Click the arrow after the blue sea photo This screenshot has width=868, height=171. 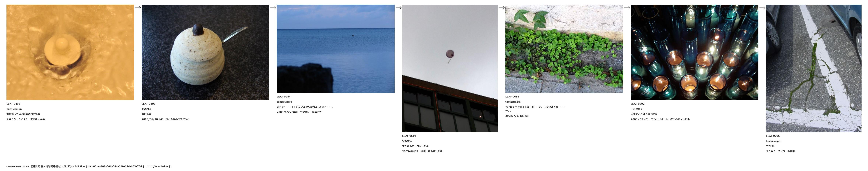pos(398,8)
